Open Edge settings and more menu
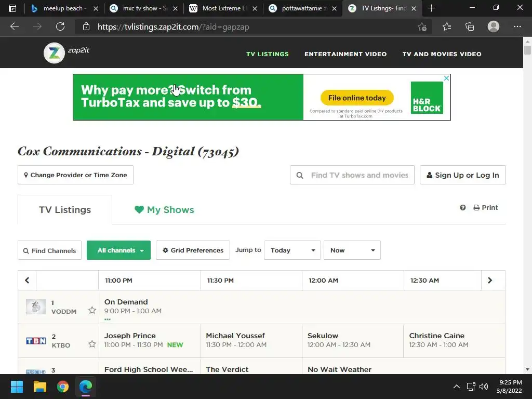Image resolution: width=532 pixels, height=399 pixels. (517, 26)
